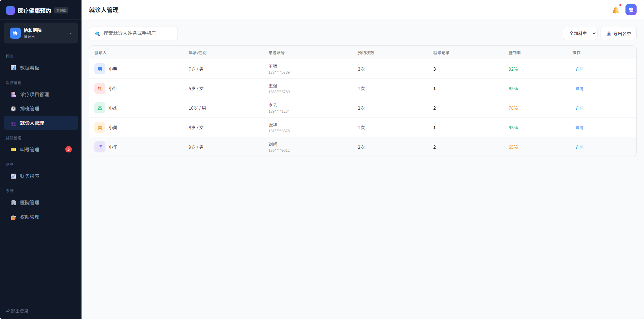This screenshot has width=644, height=319.
Task: Click 导出名单 export button
Action: point(618,34)
